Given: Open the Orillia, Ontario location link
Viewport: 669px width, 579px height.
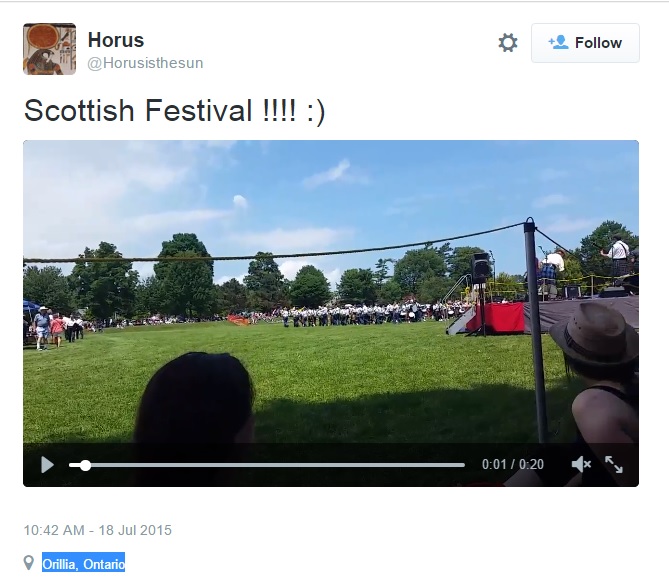Looking at the screenshot, I should point(84,564).
